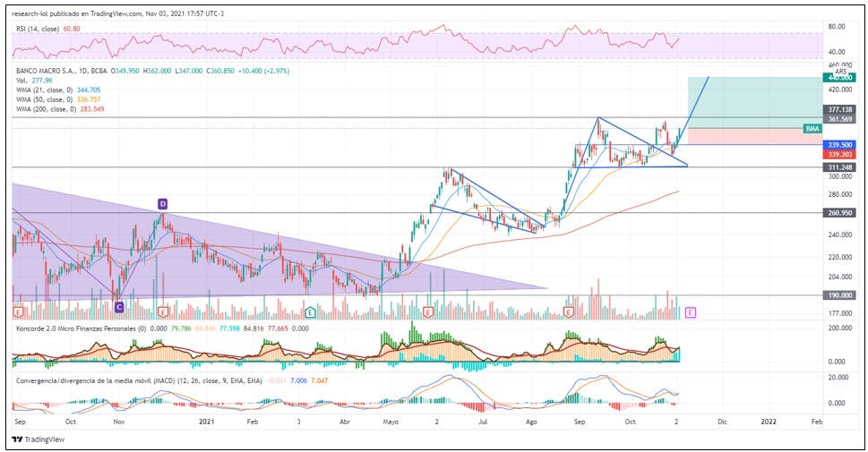
Task: Click the 204.000 price scale value
Action: pyautogui.click(x=839, y=277)
